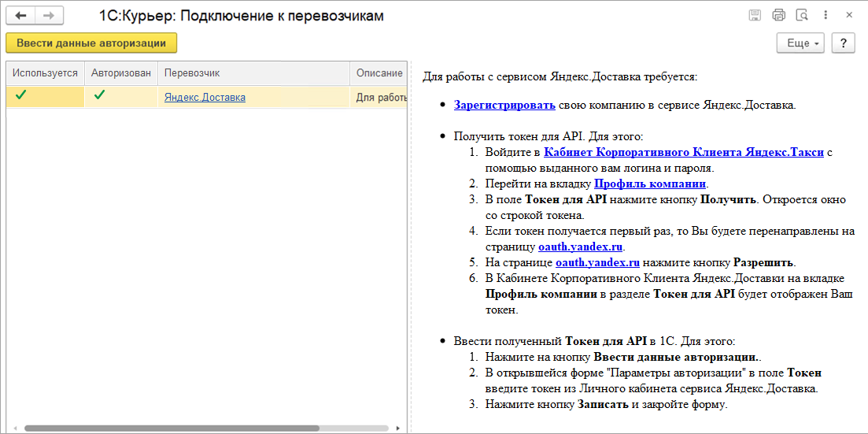Open the Еще dropdown menu
The height and width of the screenshot is (434, 868).
(x=802, y=43)
